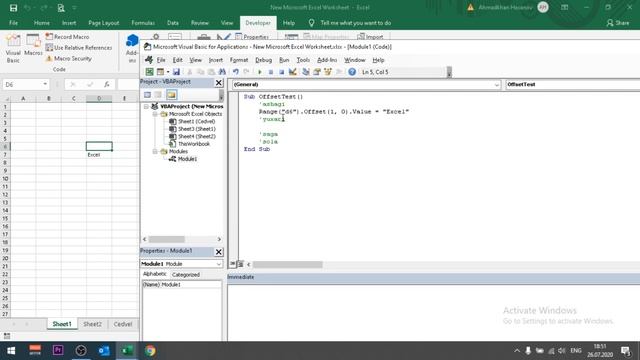
Task: Undo the last edit in VBA editor
Action: (236, 72)
